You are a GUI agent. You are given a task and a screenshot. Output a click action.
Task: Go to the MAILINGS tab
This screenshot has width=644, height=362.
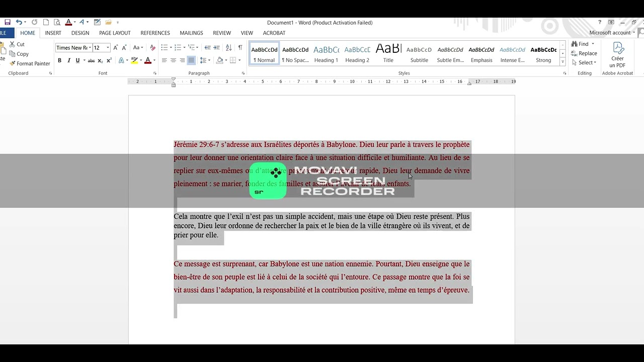coord(191,33)
